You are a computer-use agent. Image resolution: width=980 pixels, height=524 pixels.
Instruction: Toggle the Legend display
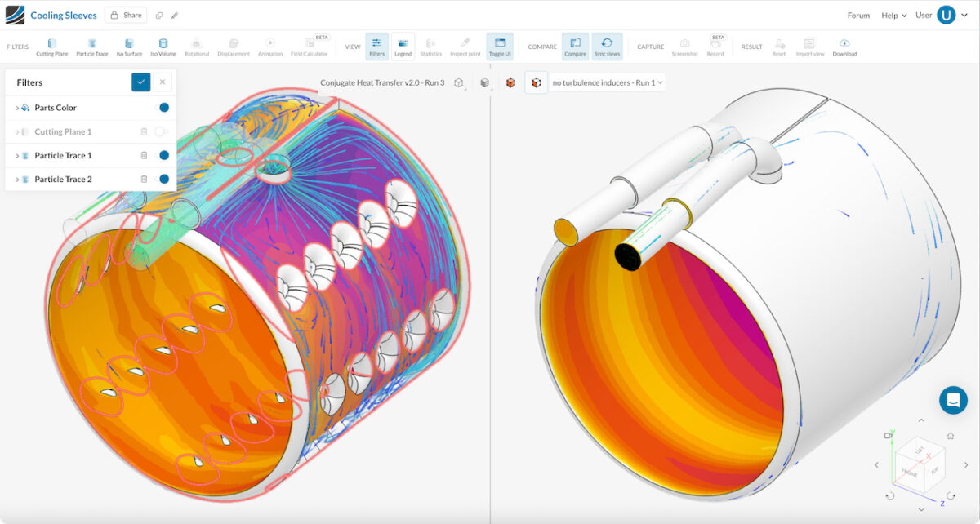coord(403,47)
